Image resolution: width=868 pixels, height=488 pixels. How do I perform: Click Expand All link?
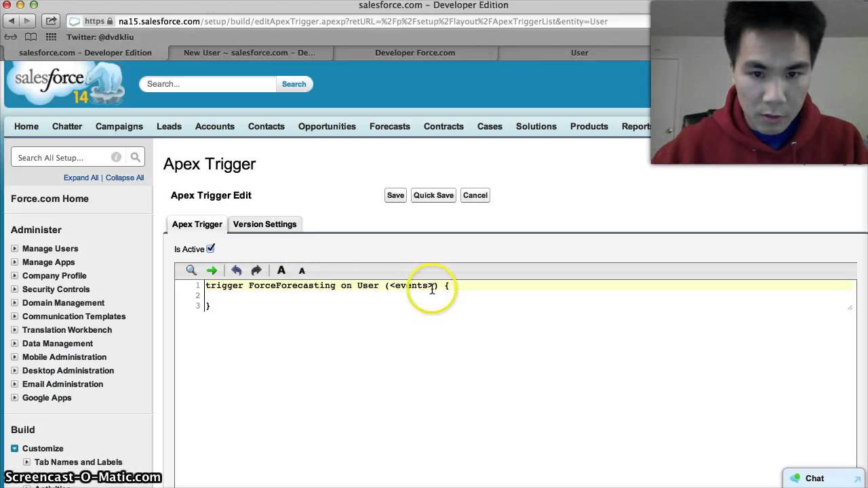click(81, 178)
